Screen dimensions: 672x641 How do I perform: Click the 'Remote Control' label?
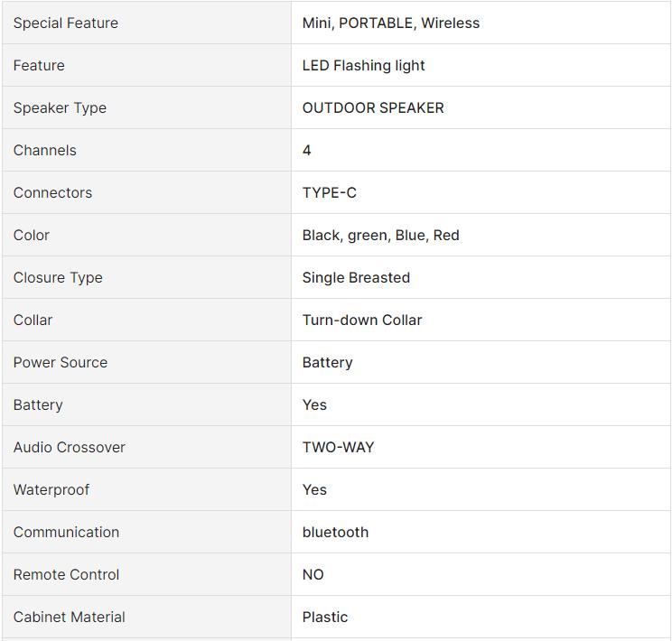point(66,574)
